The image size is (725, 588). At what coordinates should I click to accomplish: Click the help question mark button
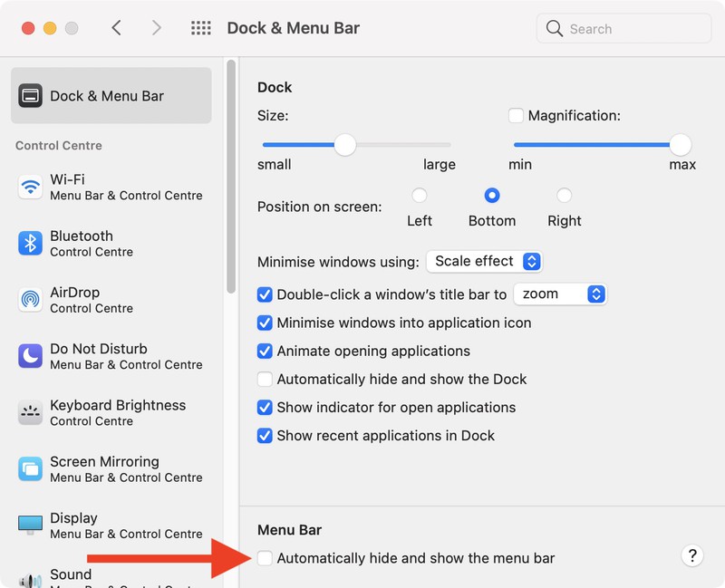coord(691,556)
